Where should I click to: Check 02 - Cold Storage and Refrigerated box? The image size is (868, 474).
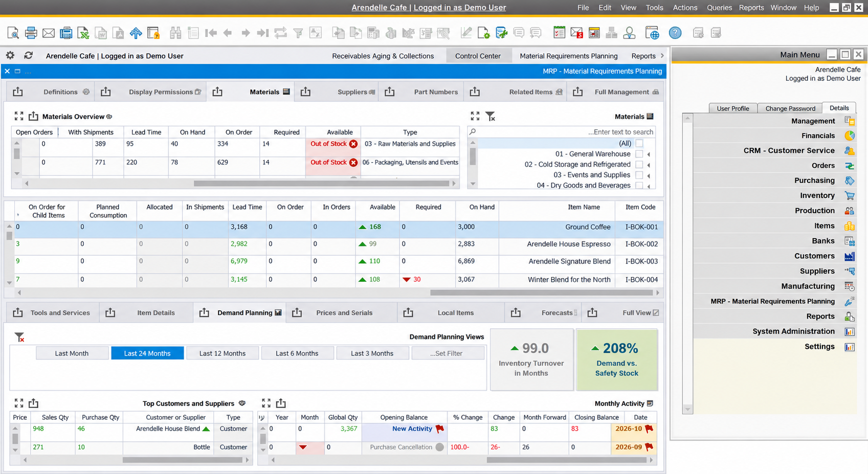point(639,164)
